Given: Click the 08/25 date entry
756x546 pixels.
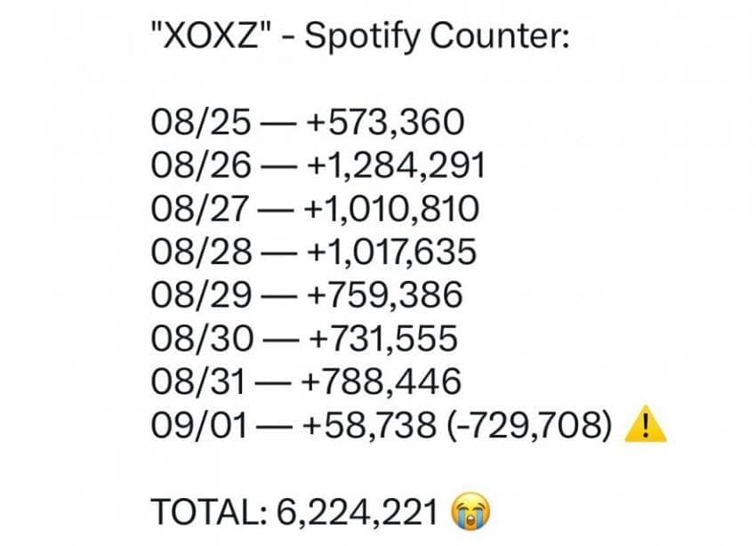Looking at the screenshot, I should coord(201,122).
